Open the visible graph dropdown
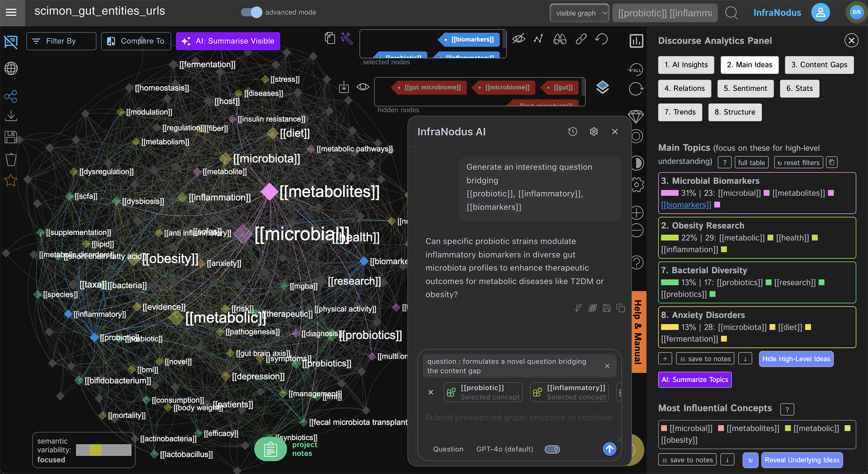Viewport: 868px width, 474px height. point(579,13)
